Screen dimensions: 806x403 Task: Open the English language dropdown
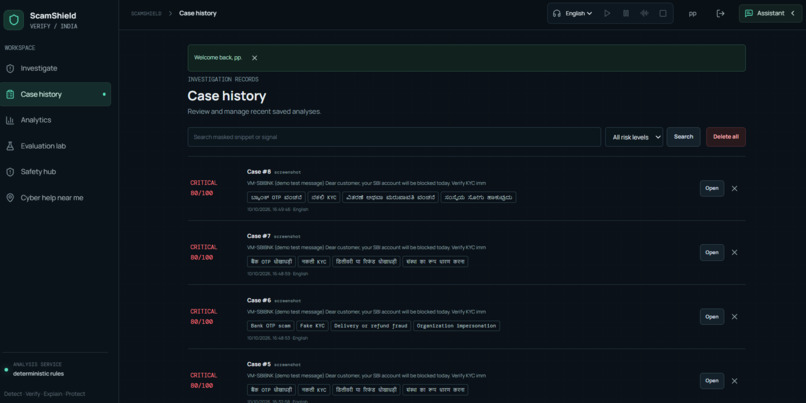point(579,13)
